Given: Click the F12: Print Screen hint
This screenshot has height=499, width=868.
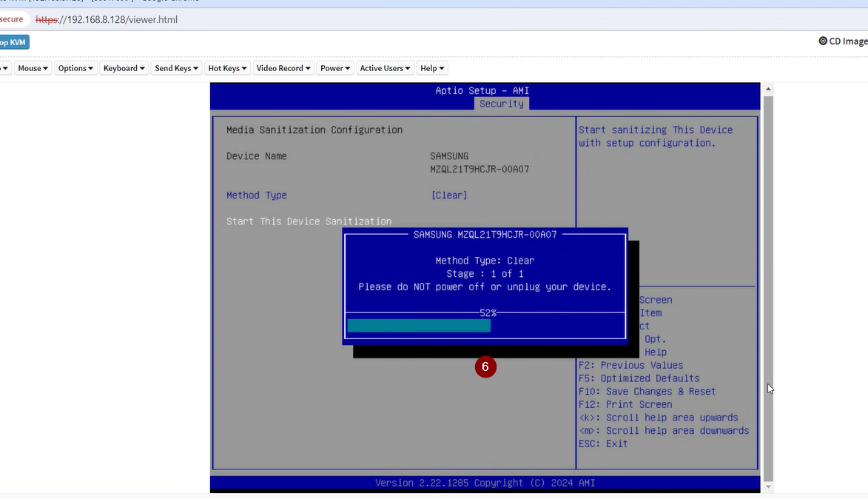Looking at the screenshot, I should point(625,404).
